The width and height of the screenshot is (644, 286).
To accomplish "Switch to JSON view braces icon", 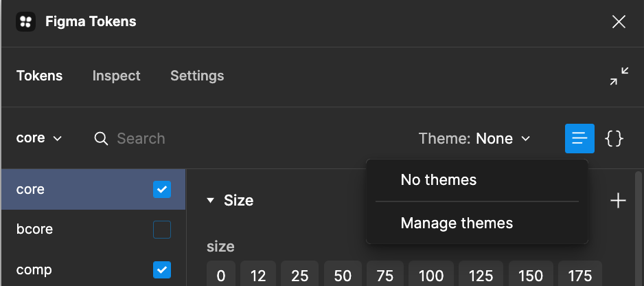I will pyautogui.click(x=614, y=139).
